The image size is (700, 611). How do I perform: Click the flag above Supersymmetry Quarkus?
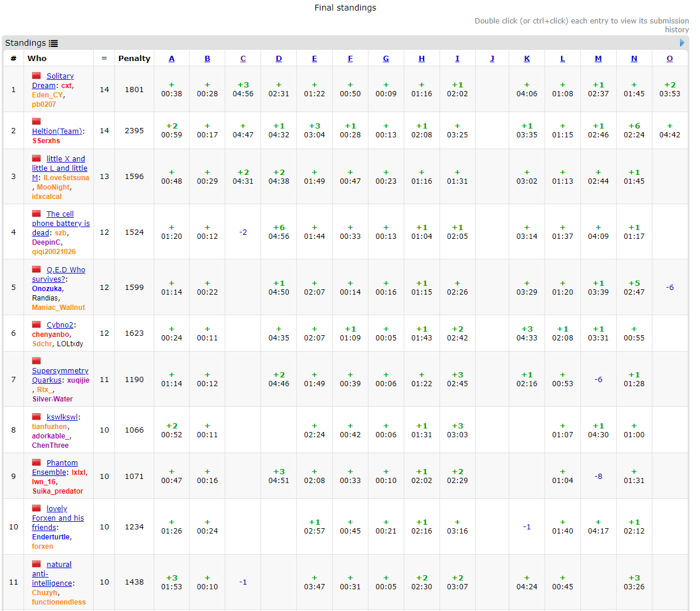[36, 361]
